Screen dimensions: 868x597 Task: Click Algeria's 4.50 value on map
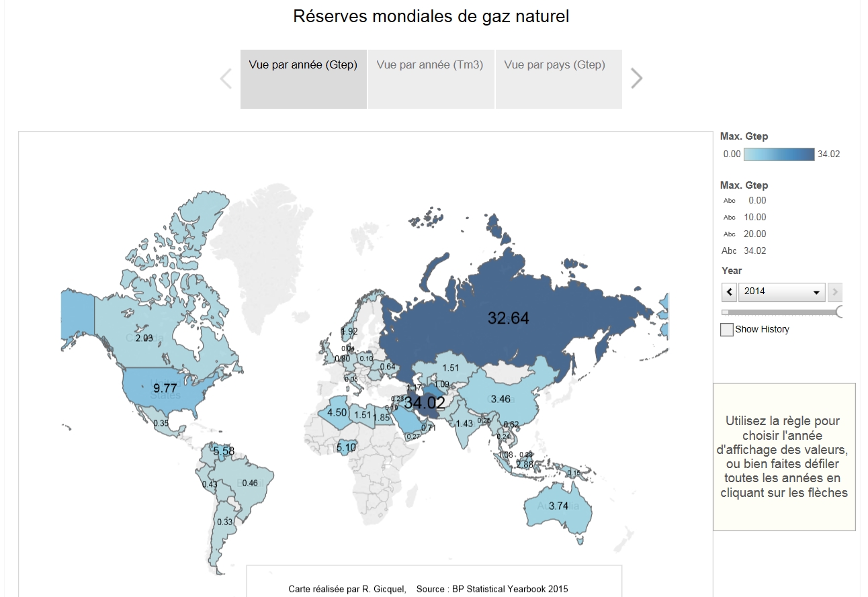(x=337, y=413)
